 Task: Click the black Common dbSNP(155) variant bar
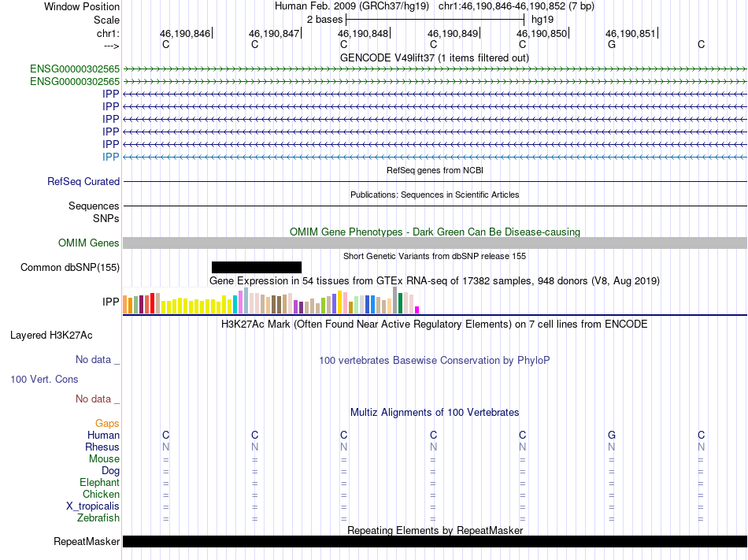point(257,267)
